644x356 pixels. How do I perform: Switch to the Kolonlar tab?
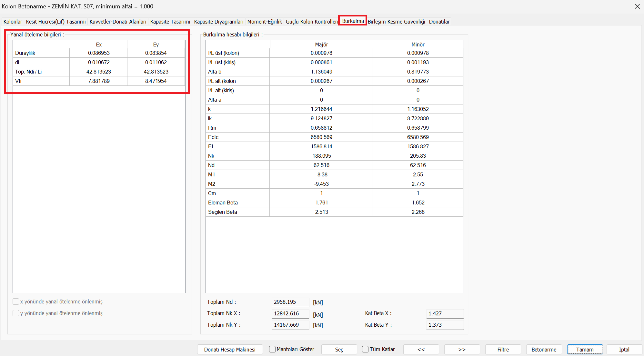click(13, 22)
